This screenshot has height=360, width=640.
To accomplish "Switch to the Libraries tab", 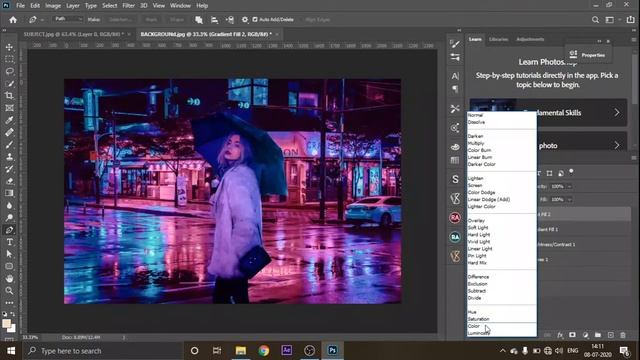I will [498, 40].
